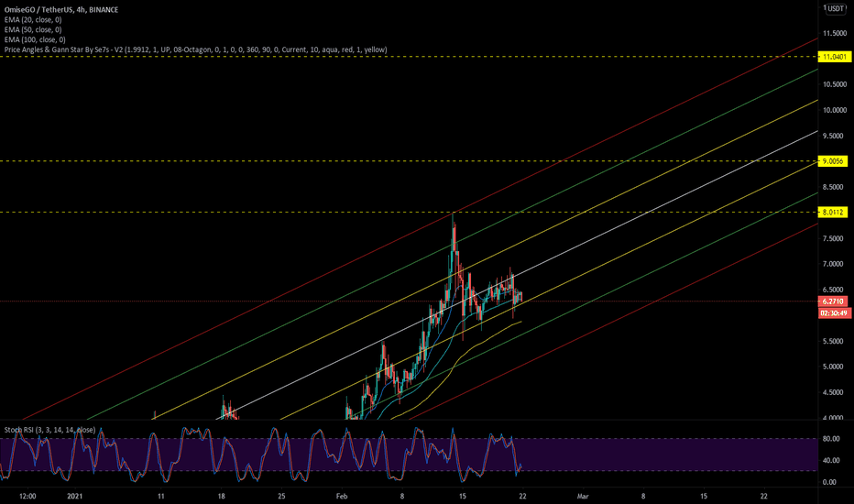
Task: Click the 10.0000 price axis tick
Action: (835, 110)
